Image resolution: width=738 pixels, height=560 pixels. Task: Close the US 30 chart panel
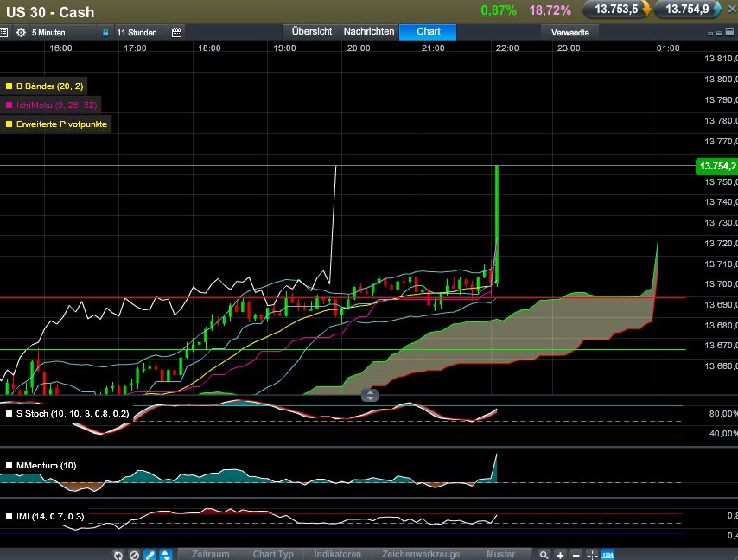[732, 10]
